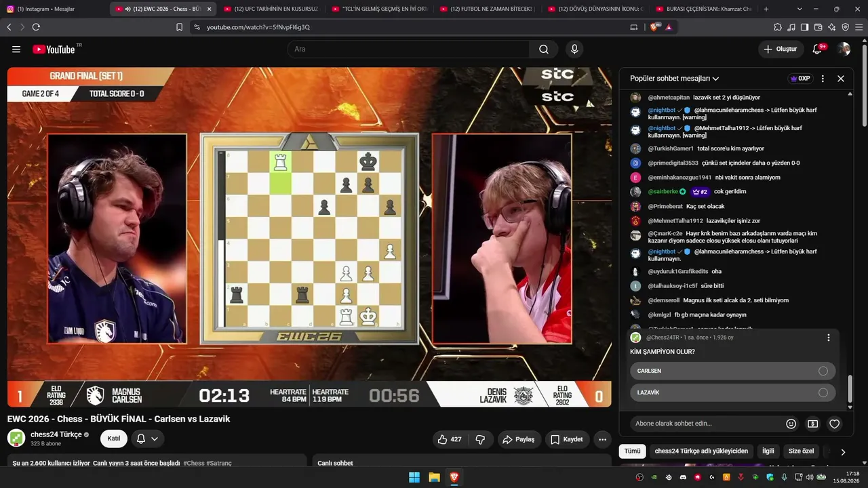Send a heart reaction in chat
The width and height of the screenshot is (868, 488).
pos(835,424)
